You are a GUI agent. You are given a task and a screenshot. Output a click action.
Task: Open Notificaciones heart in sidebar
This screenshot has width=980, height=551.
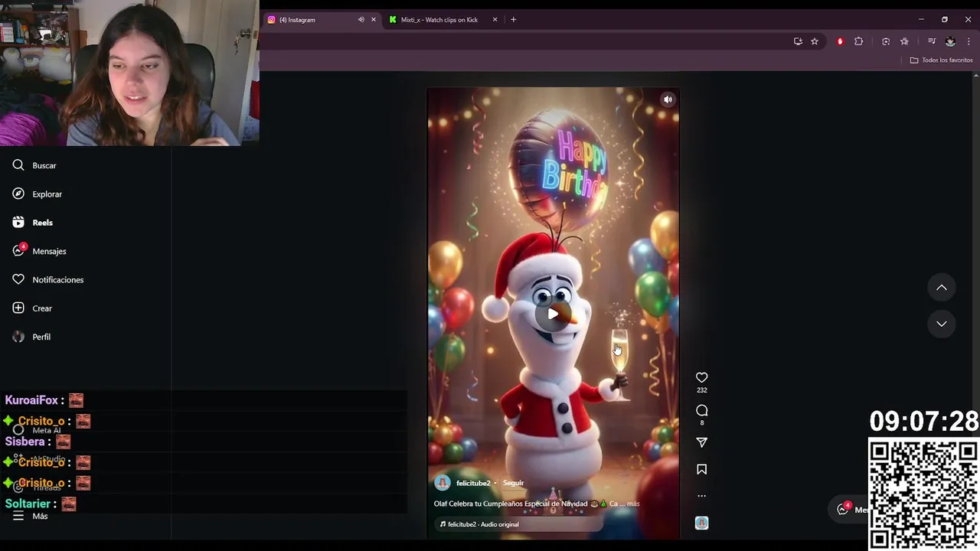(x=47, y=279)
